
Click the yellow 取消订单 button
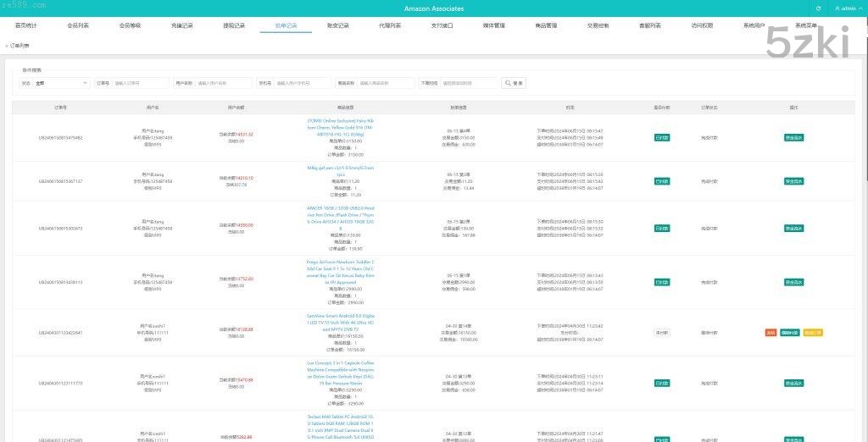click(x=813, y=333)
